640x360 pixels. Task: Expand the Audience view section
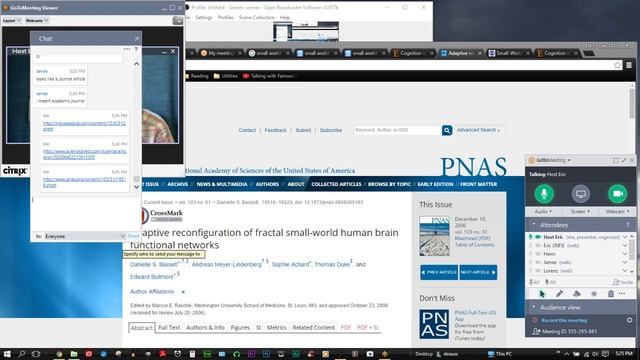click(x=533, y=307)
